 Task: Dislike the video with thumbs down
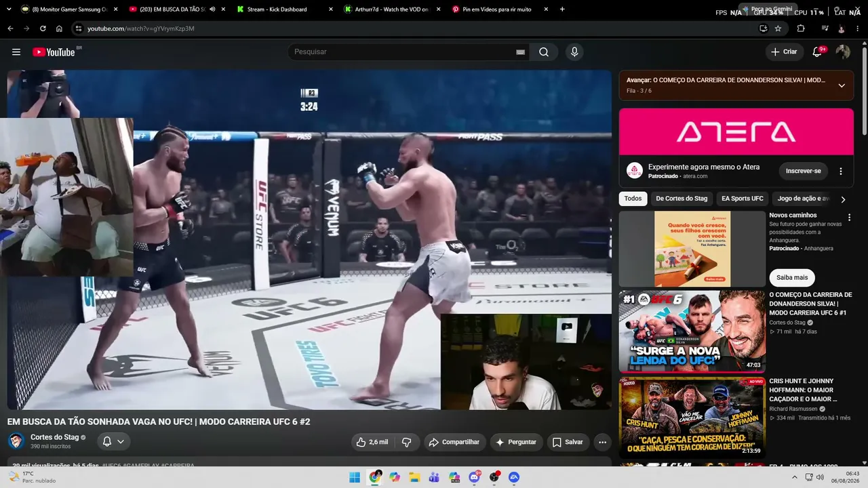(x=407, y=442)
